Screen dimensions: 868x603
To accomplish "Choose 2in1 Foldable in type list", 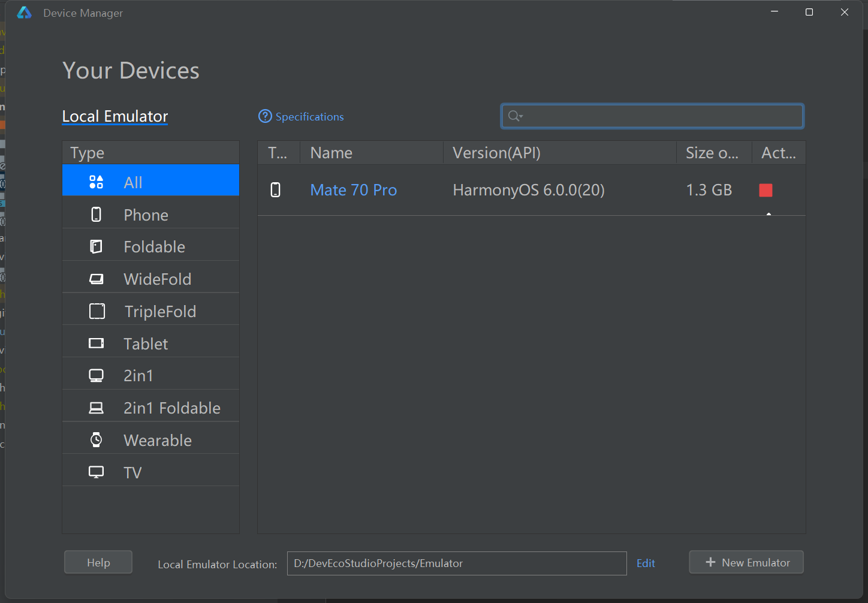I will pos(171,408).
